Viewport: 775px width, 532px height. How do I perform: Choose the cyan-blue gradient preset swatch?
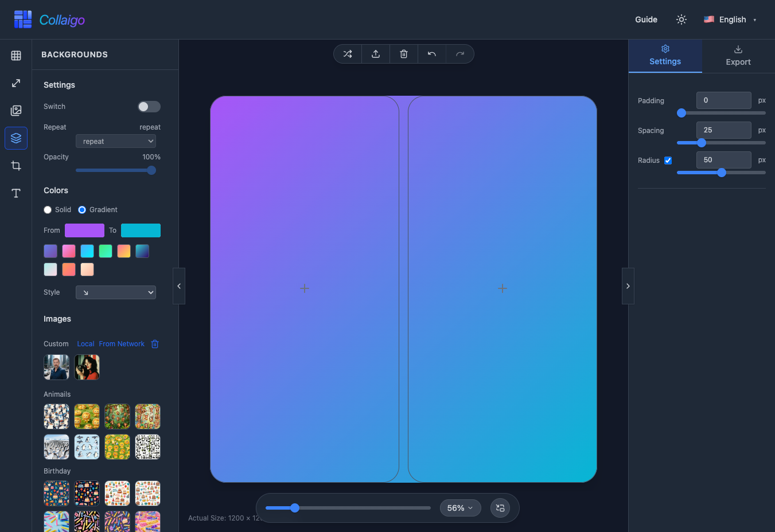coord(87,251)
